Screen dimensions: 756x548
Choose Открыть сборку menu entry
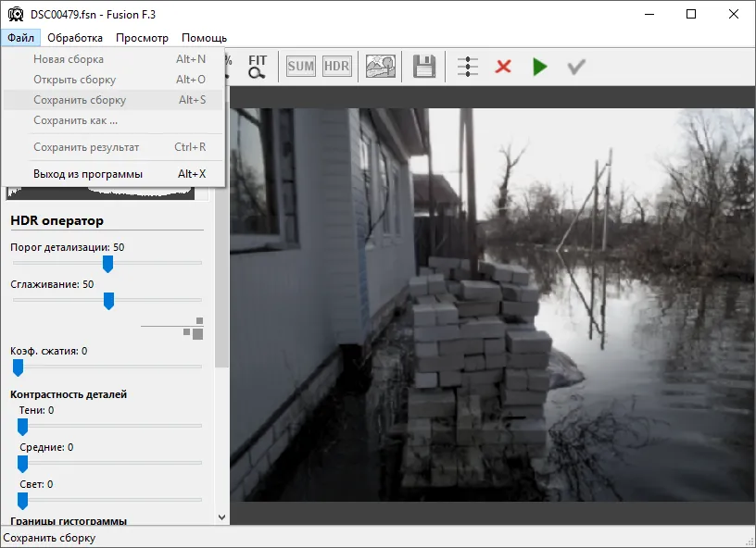113,80
